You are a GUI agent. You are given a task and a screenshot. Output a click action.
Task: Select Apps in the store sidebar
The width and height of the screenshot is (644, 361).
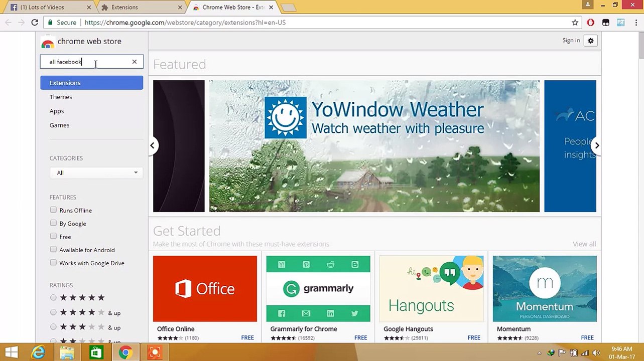(57, 111)
